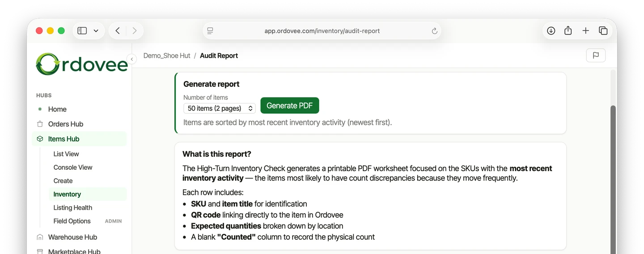Image resolution: width=644 pixels, height=254 pixels.
Task: Click the Items Hub box icon
Action: pos(40,139)
